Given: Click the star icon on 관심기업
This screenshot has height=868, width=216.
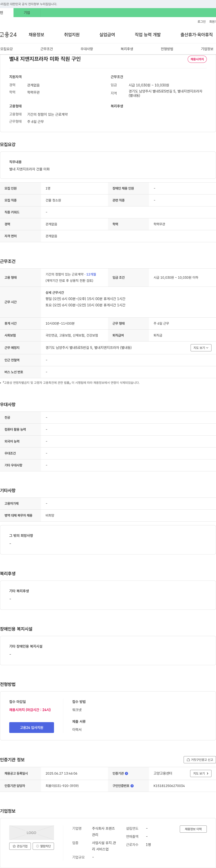Looking at the screenshot, I should click(x=14, y=846).
